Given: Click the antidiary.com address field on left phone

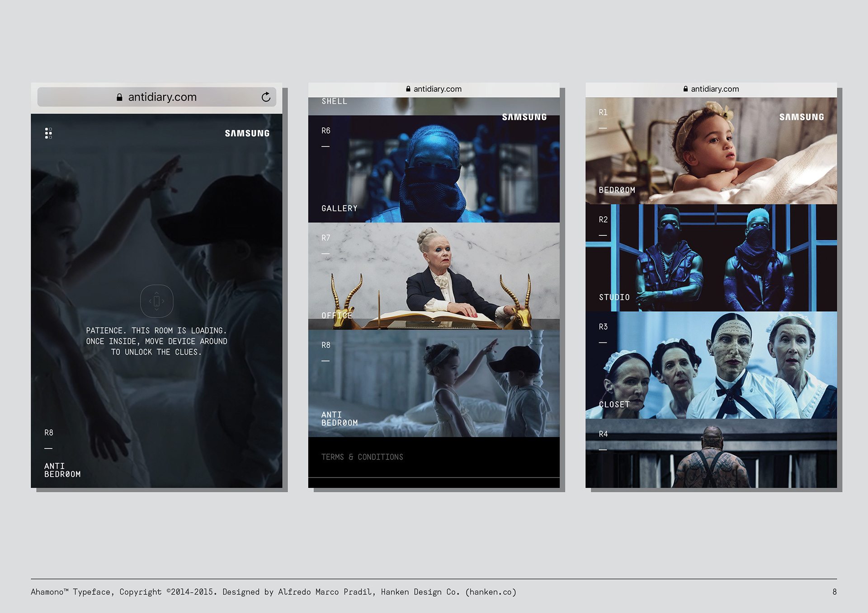Looking at the screenshot, I should point(162,97).
